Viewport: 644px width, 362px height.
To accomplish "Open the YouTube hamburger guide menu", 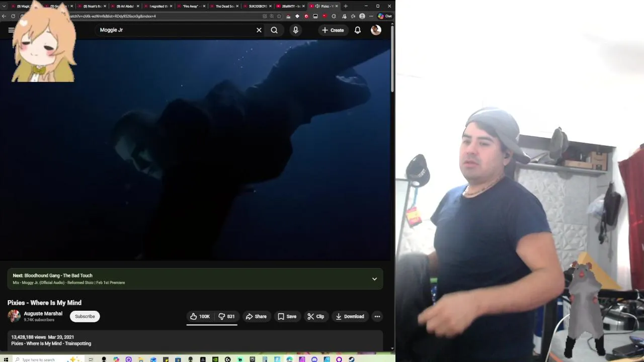I will 11,30.
